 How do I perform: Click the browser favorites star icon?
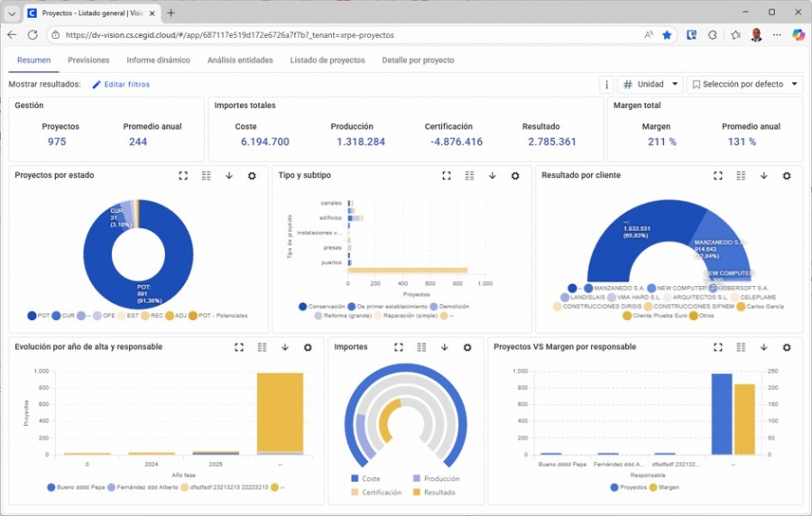click(x=667, y=34)
